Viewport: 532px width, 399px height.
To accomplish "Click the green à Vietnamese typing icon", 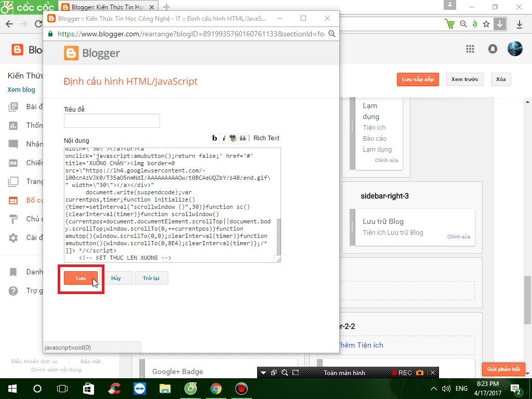I will 475,24.
